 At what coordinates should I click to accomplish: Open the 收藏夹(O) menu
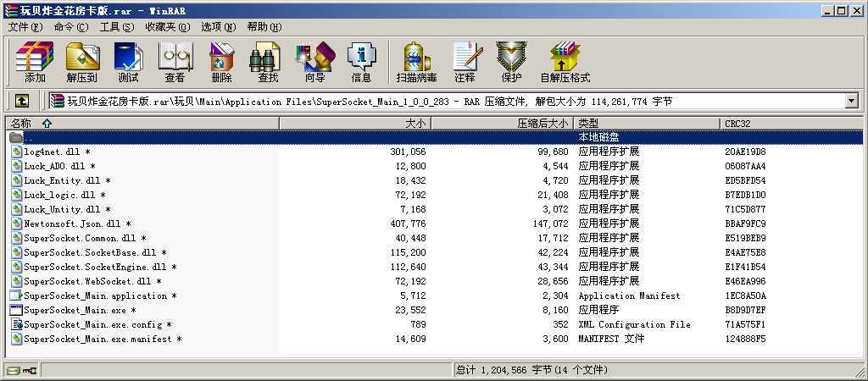tap(167, 26)
